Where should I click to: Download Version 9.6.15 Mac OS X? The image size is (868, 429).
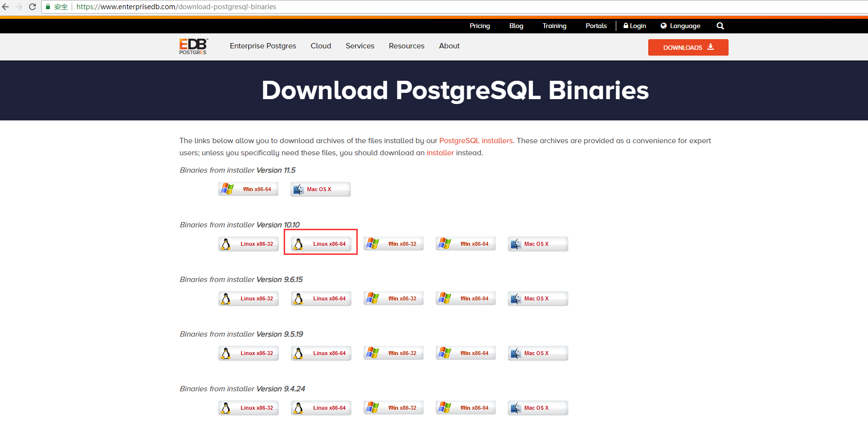click(538, 298)
